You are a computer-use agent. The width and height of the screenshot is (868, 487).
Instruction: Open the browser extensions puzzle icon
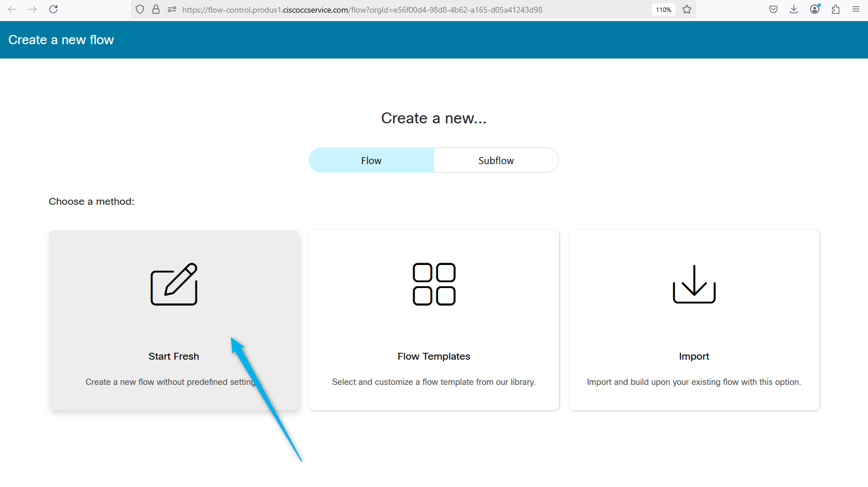835,9
